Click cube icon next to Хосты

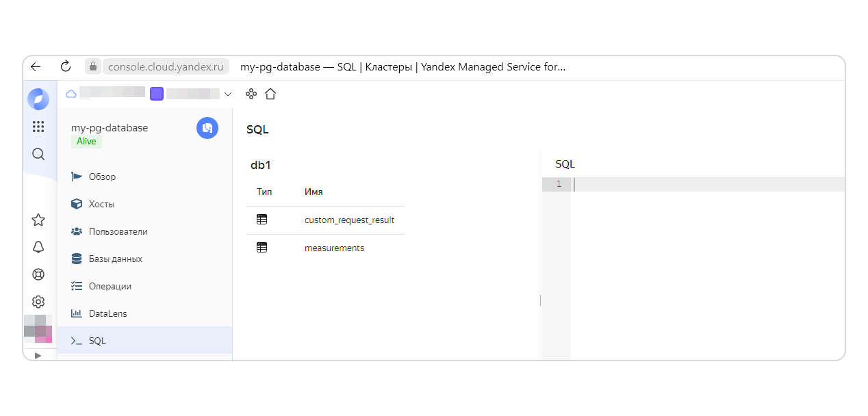click(77, 204)
